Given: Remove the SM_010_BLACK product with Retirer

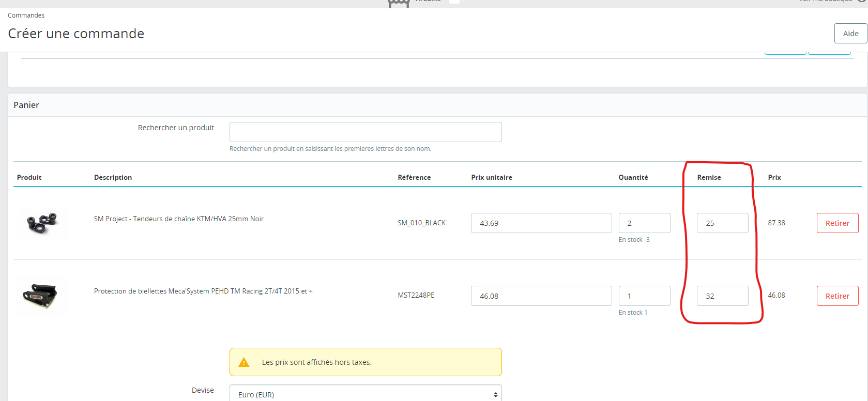Looking at the screenshot, I should pyautogui.click(x=837, y=223).
